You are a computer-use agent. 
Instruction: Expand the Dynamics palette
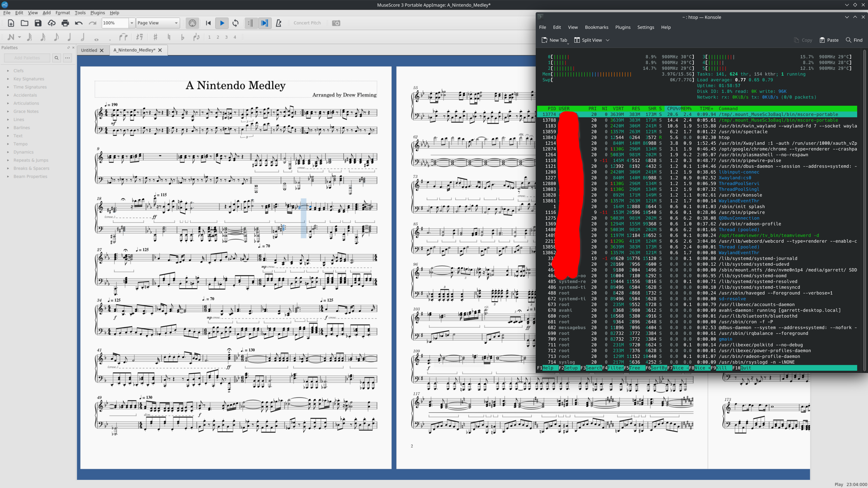pyautogui.click(x=23, y=152)
